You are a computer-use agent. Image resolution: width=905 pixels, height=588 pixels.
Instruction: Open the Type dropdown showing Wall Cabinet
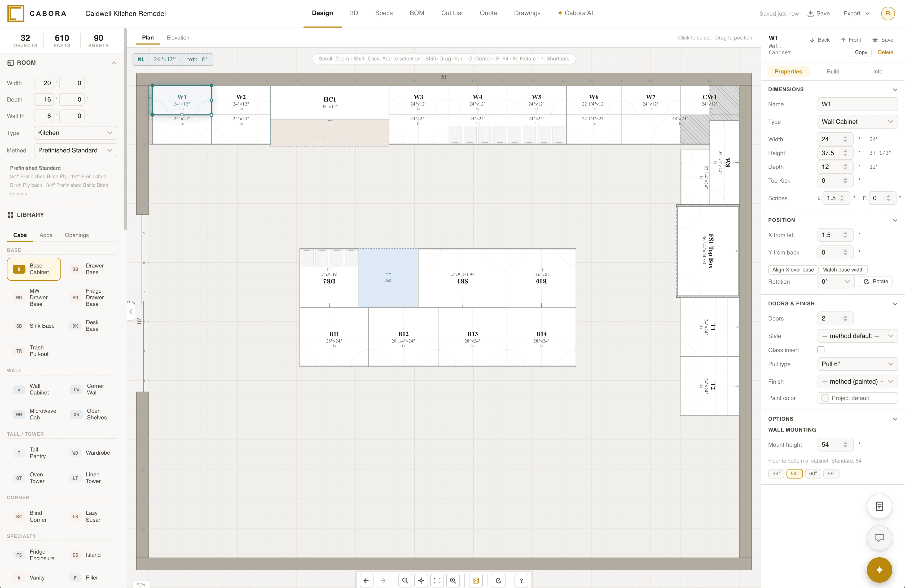coord(858,121)
